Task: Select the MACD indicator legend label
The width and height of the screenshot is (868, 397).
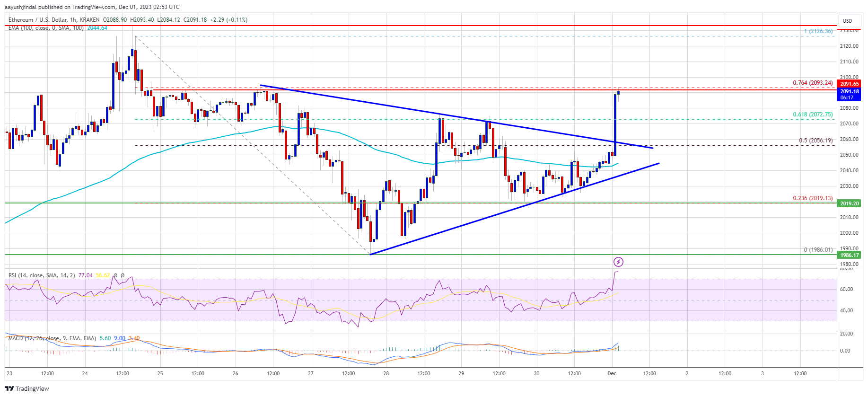Action: 52,338
